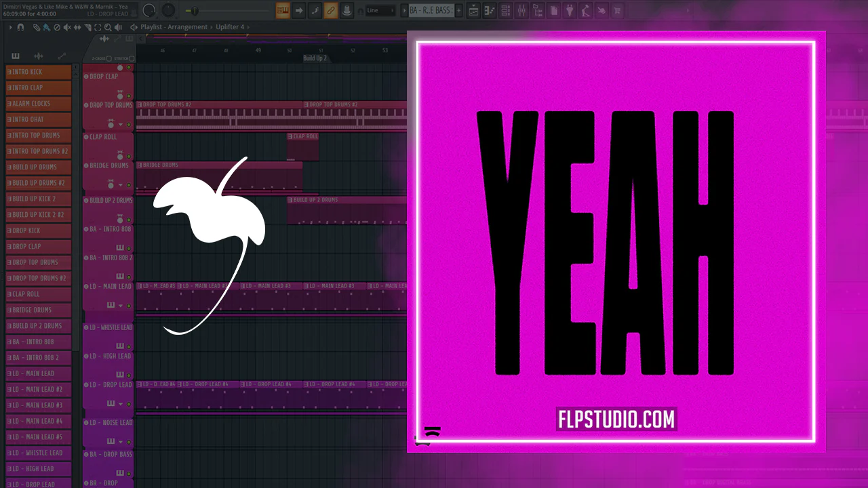Viewport: 868px width, 488px height.
Task: Select the Slip tool in playlist toolbar
Action: click(x=77, y=27)
